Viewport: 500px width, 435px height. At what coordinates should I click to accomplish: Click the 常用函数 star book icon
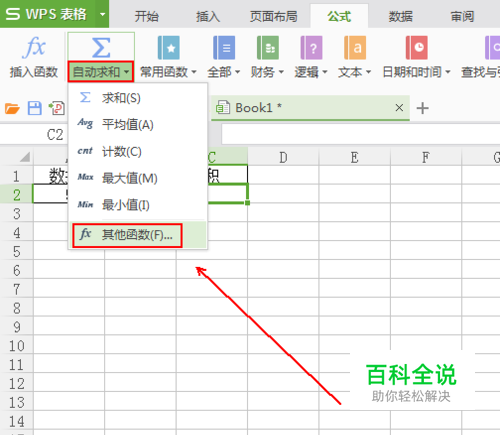pyautogui.click(x=169, y=48)
